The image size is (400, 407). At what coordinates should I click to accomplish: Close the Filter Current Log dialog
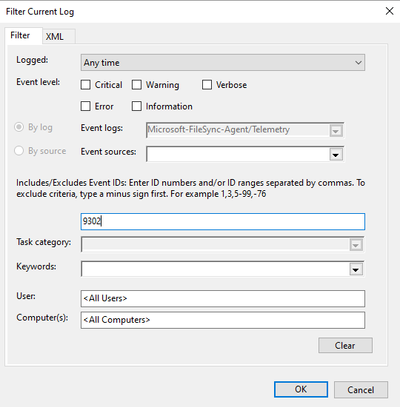coord(389,11)
